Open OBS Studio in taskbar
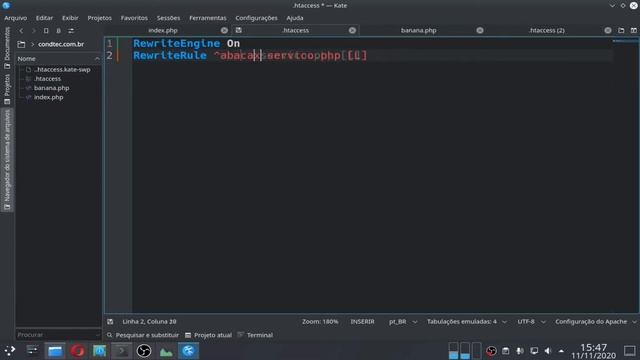The width and height of the screenshot is (640, 360). coord(144,351)
